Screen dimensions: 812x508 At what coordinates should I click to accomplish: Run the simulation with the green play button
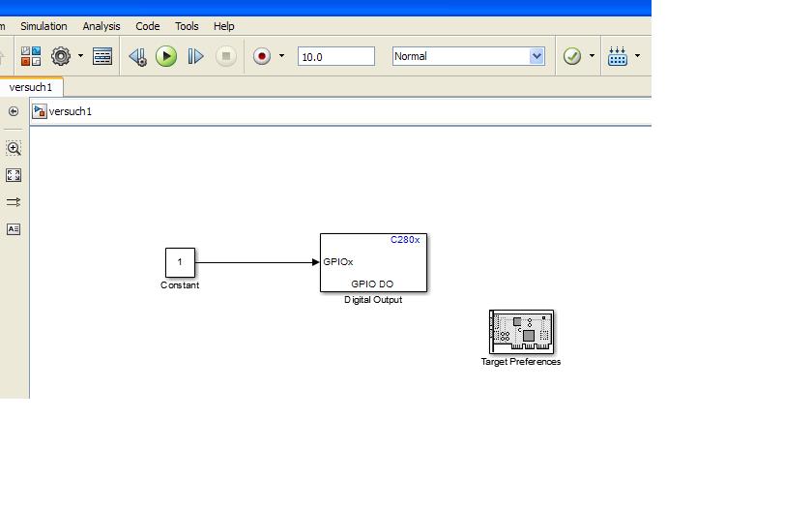[x=166, y=56]
